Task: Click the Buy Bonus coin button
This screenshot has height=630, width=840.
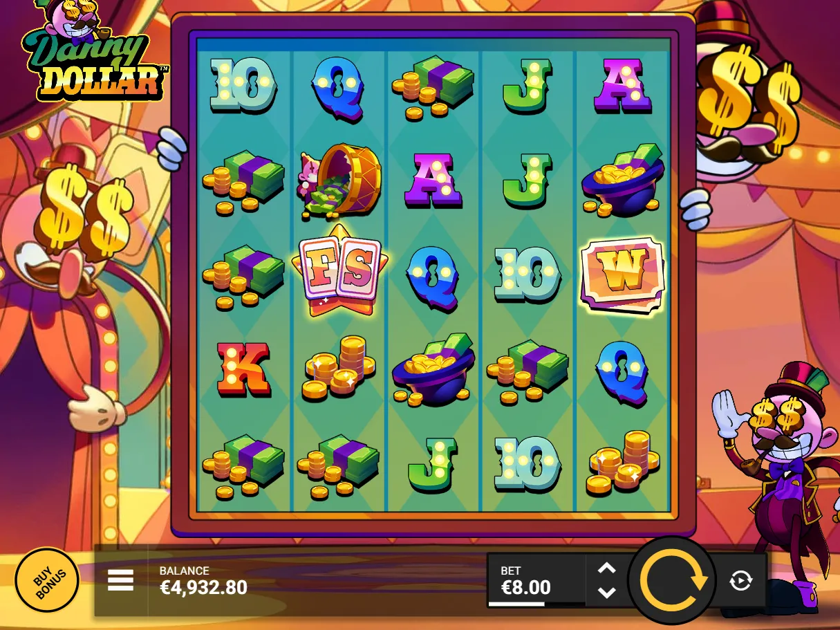Action: coord(47,580)
